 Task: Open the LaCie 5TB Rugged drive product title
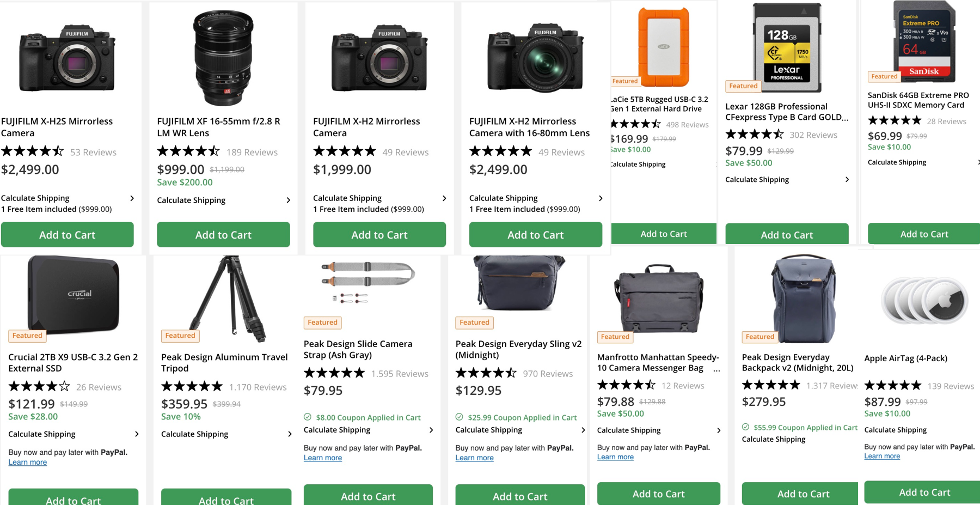coord(659,104)
